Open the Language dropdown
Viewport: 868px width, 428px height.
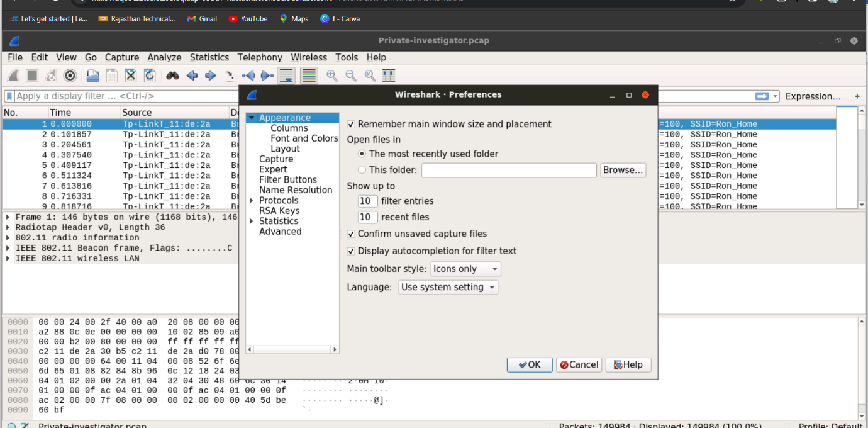(448, 288)
